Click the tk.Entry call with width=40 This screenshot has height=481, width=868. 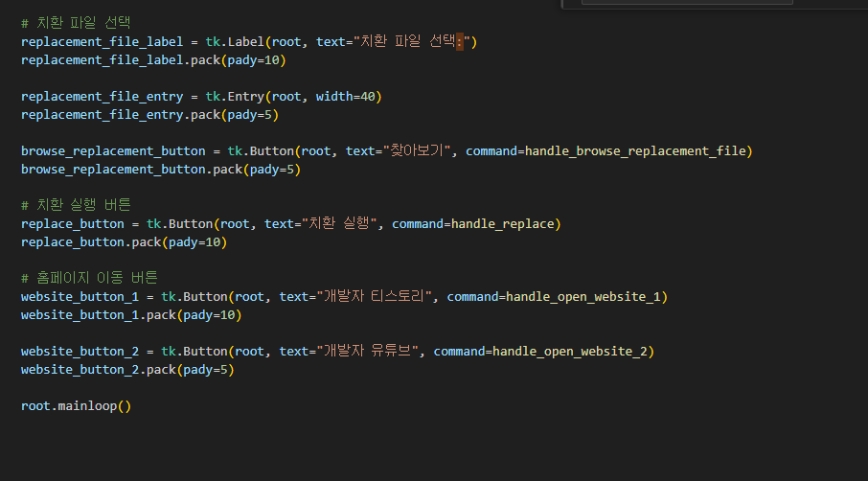point(293,97)
